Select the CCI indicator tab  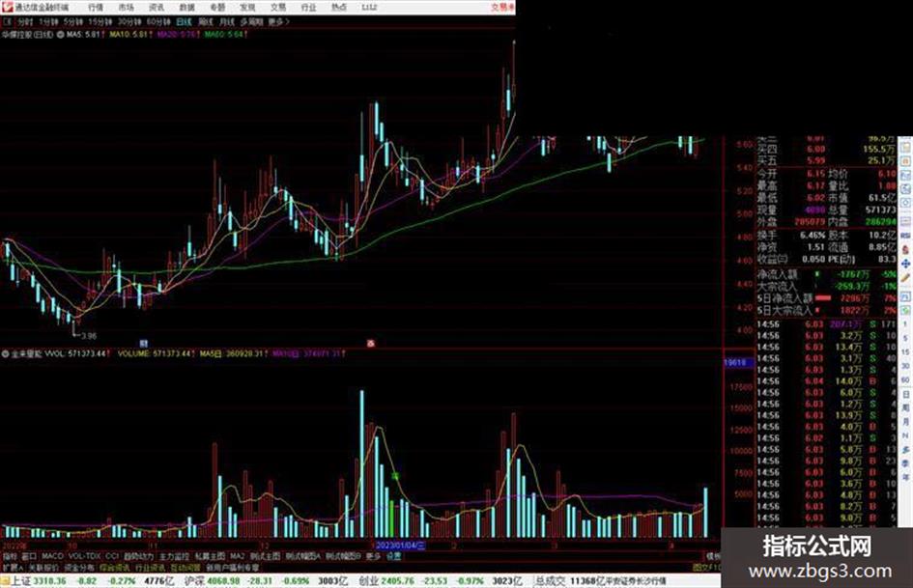pyautogui.click(x=112, y=556)
